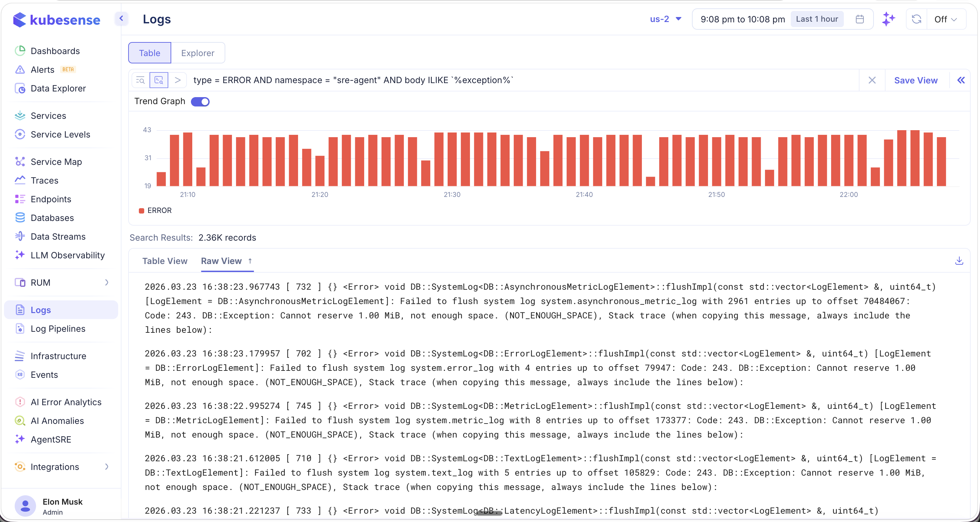Open the calendar date picker
The image size is (980, 522).
(x=860, y=19)
